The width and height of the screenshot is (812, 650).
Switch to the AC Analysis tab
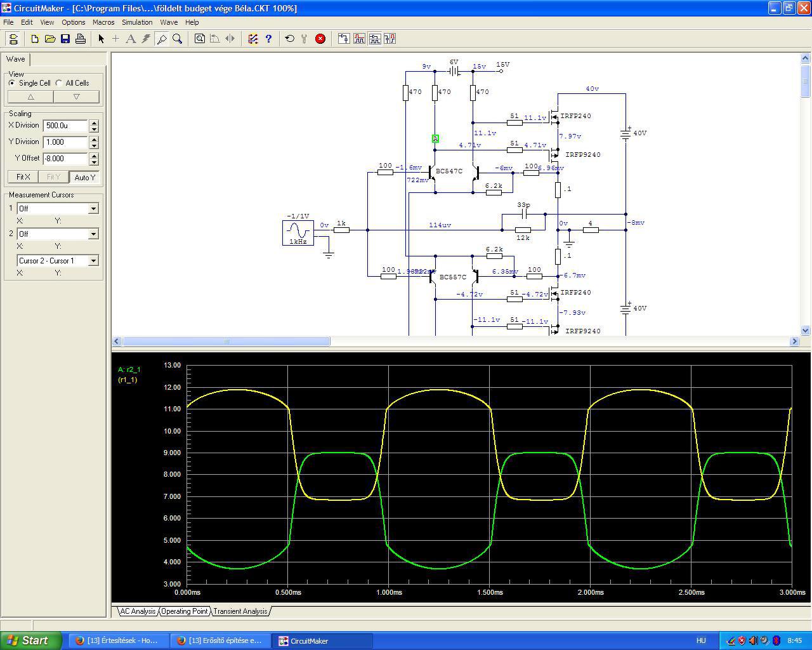coord(138,611)
